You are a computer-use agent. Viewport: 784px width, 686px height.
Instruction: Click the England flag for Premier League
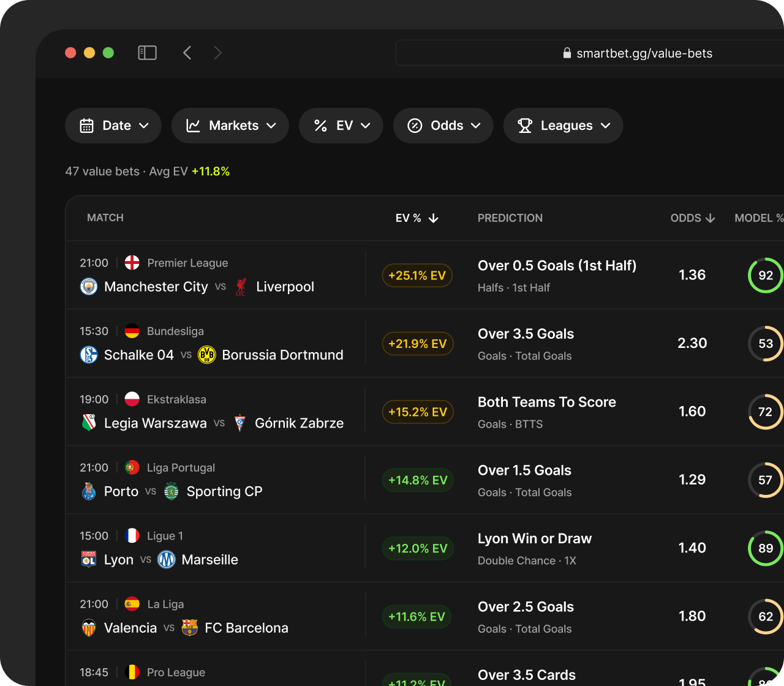[132, 263]
